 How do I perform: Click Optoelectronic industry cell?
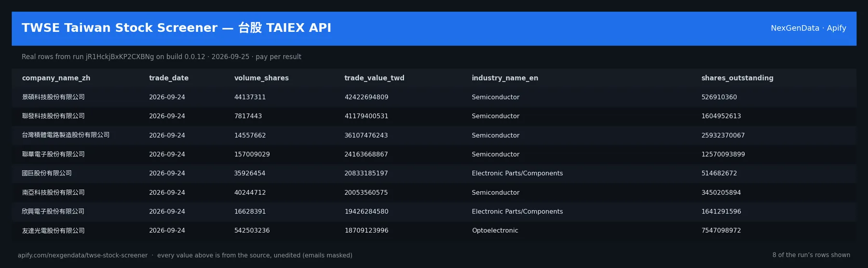tap(495, 230)
